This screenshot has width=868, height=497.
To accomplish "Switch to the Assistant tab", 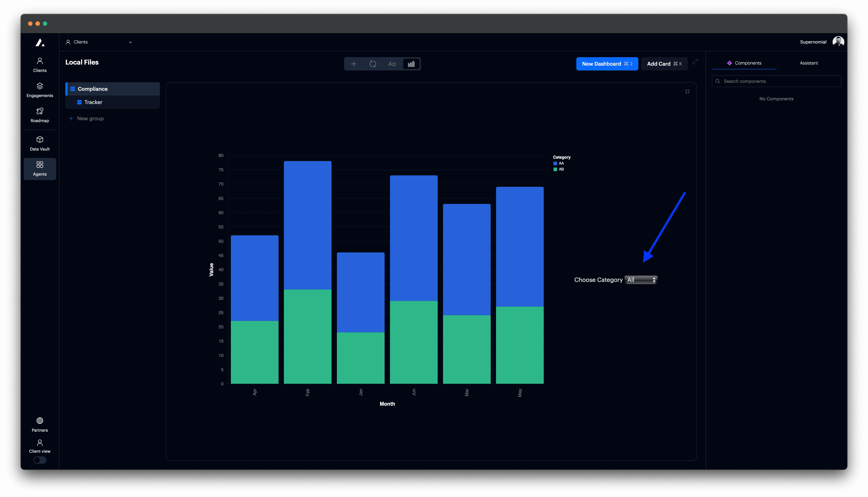I will [x=809, y=63].
